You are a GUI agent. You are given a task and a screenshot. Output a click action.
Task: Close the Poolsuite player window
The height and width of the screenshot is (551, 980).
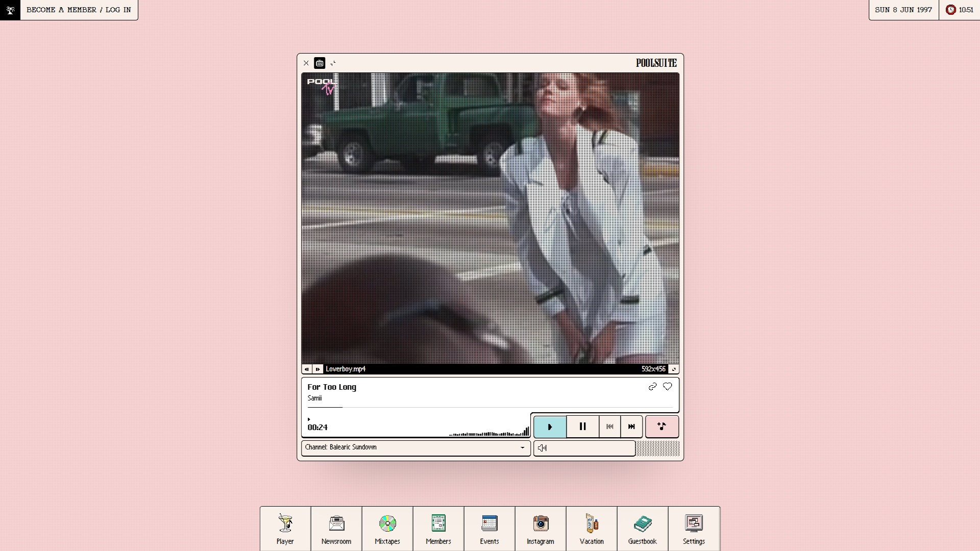[306, 63]
